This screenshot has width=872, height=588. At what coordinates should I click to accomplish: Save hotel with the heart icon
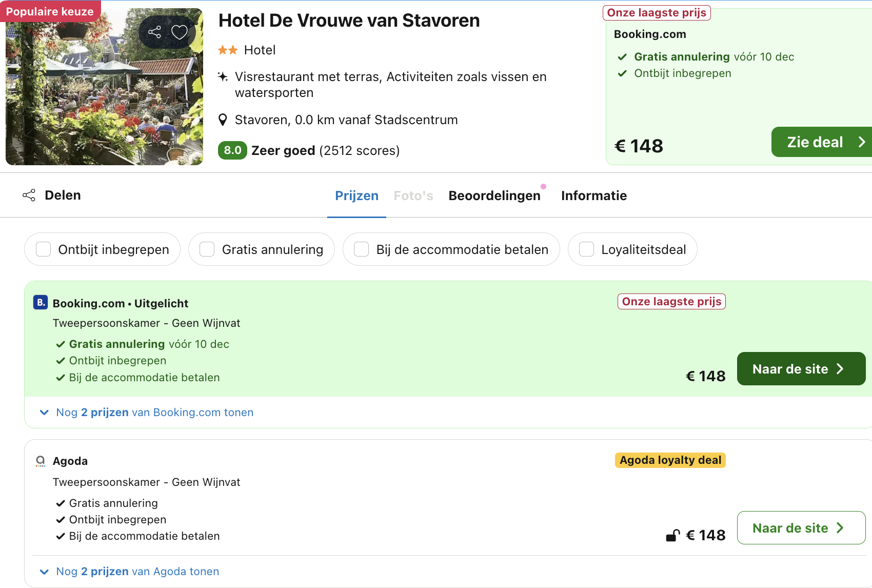tap(180, 32)
